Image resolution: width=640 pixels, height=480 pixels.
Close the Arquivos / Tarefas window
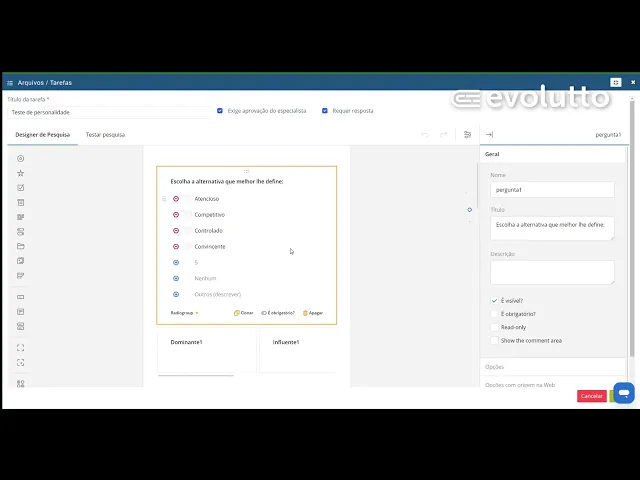pos(633,82)
